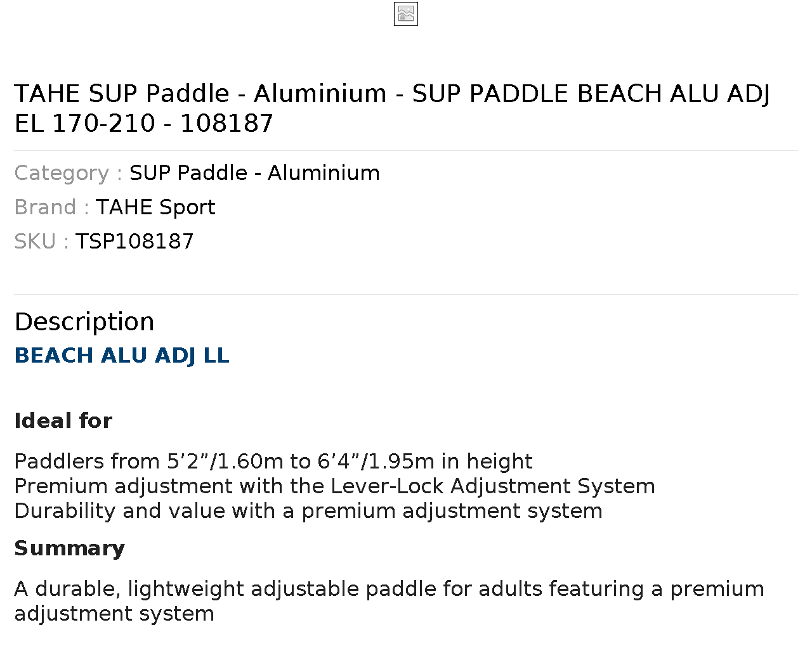Click the Durability and value line

pos(308,511)
